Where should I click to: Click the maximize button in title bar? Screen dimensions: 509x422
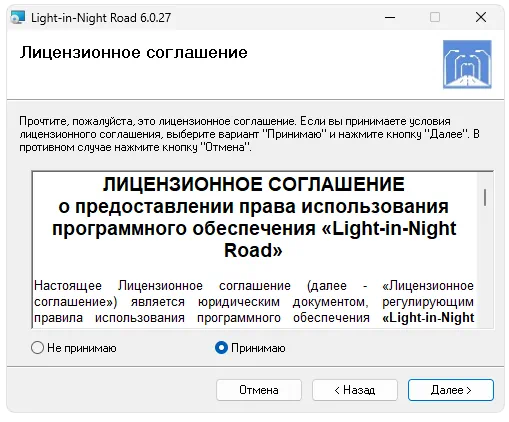tap(435, 17)
